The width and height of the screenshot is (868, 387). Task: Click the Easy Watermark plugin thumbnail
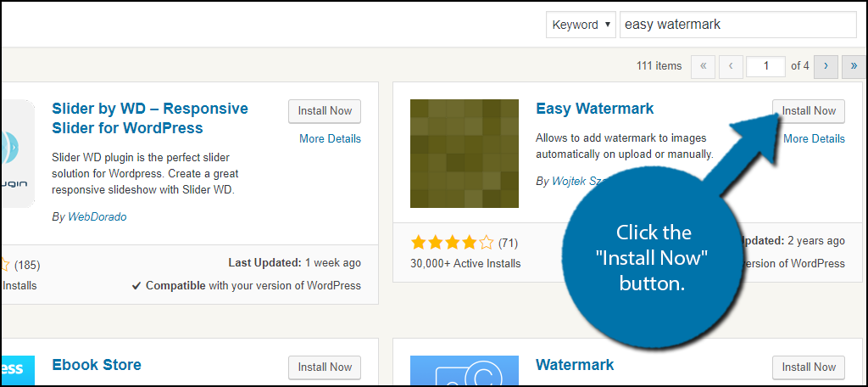point(465,154)
